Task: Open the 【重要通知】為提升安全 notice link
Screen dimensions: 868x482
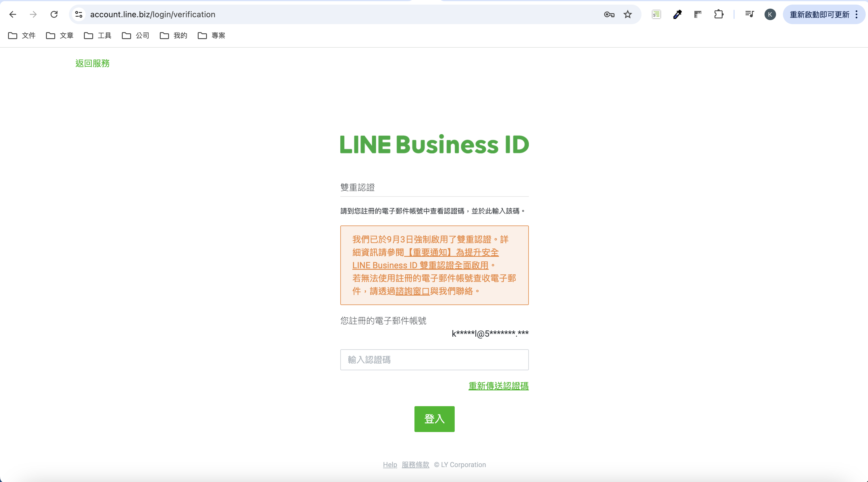Action: pos(426,259)
